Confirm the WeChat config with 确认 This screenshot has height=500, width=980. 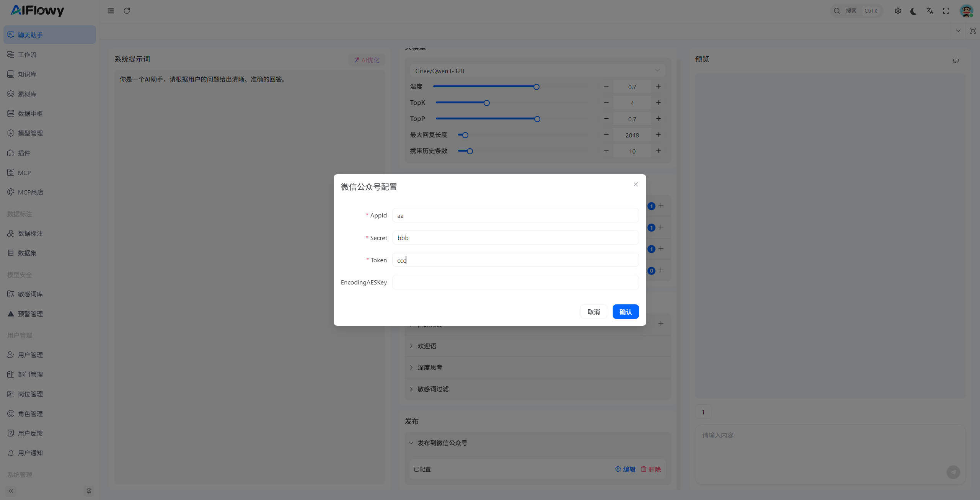click(625, 312)
